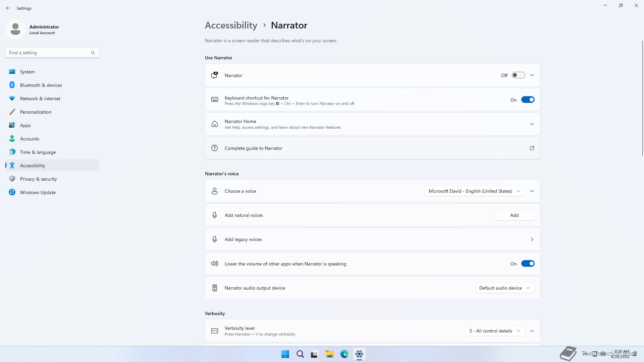The width and height of the screenshot is (644, 362).
Task: Click speaker icon for Lower the volume setting
Action: [215, 263]
